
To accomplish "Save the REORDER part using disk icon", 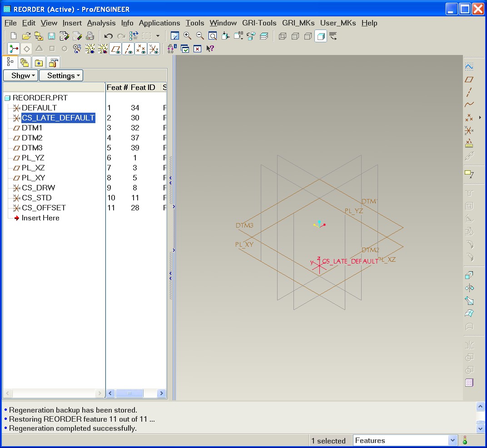I will [51, 36].
